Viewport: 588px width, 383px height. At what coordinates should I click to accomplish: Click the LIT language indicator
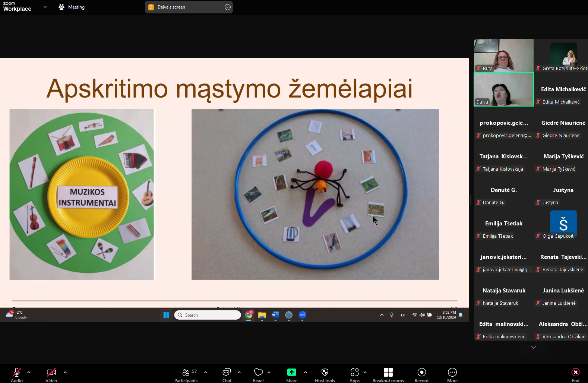[x=403, y=315]
